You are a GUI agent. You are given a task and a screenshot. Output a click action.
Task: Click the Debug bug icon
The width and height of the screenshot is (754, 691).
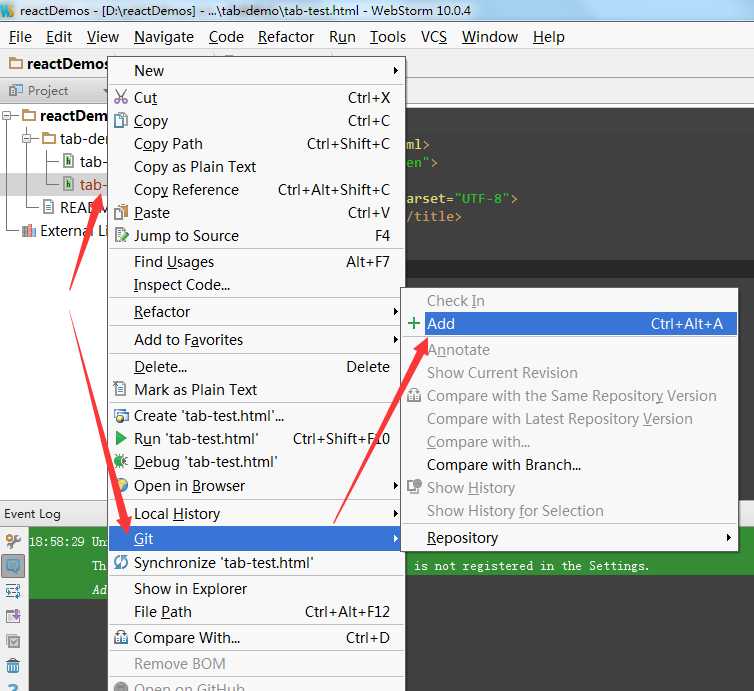121,462
